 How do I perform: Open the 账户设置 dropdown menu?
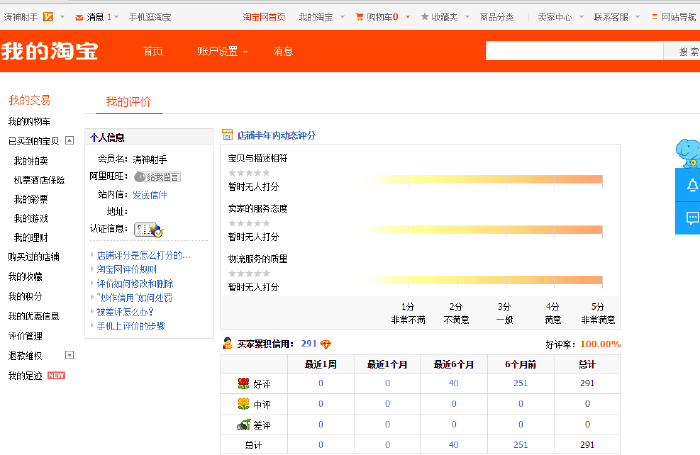[x=222, y=51]
